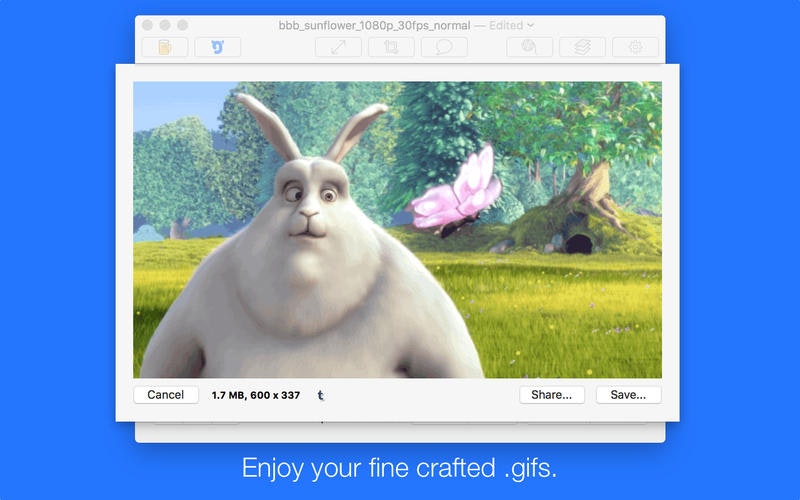The height and width of the screenshot is (500, 800).
Task: Open the caption speech bubble tool
Action: (444, 47)
